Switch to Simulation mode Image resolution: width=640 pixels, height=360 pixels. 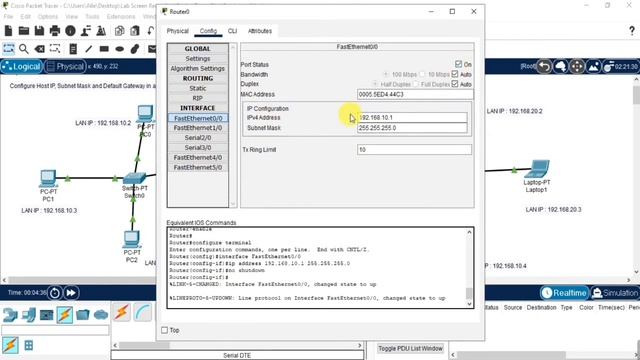(x=615, y=293)
